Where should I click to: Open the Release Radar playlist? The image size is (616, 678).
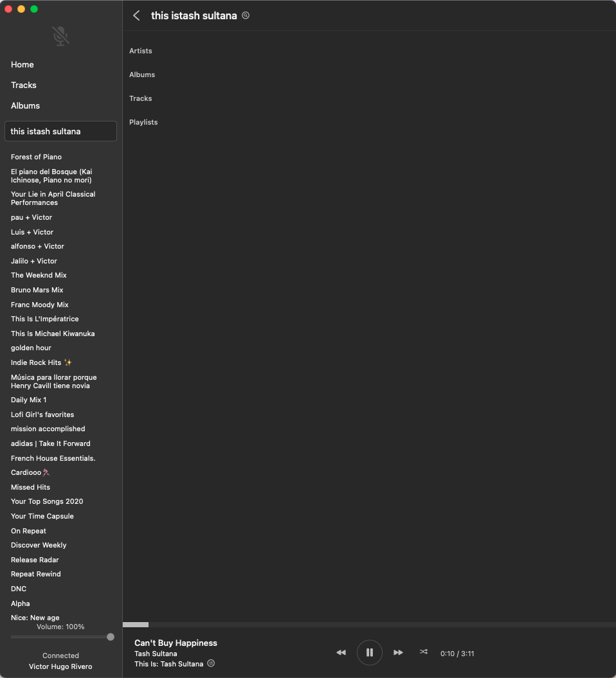click(x=35, y=560)
